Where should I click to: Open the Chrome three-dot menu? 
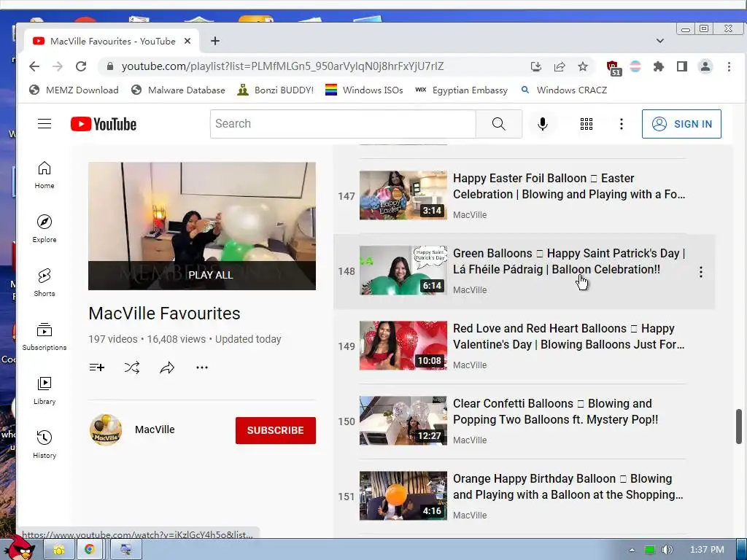pos(729,66)
